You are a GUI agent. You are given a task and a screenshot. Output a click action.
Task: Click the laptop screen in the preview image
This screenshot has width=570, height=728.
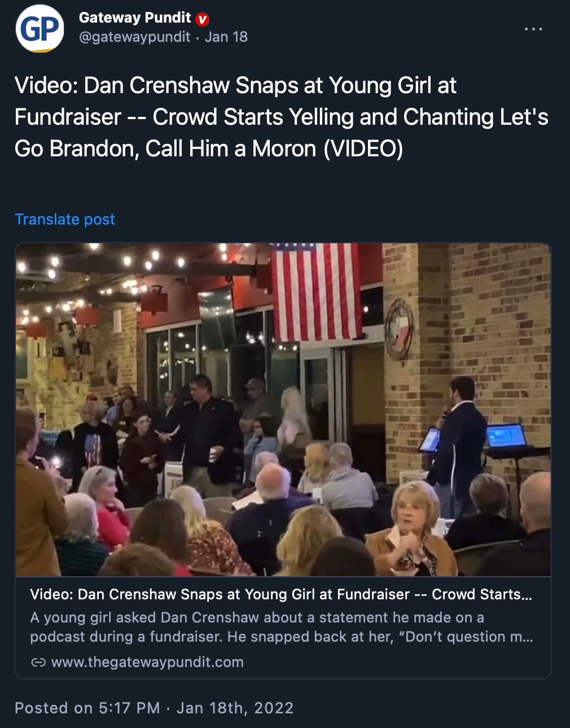[x=506, y=436]
